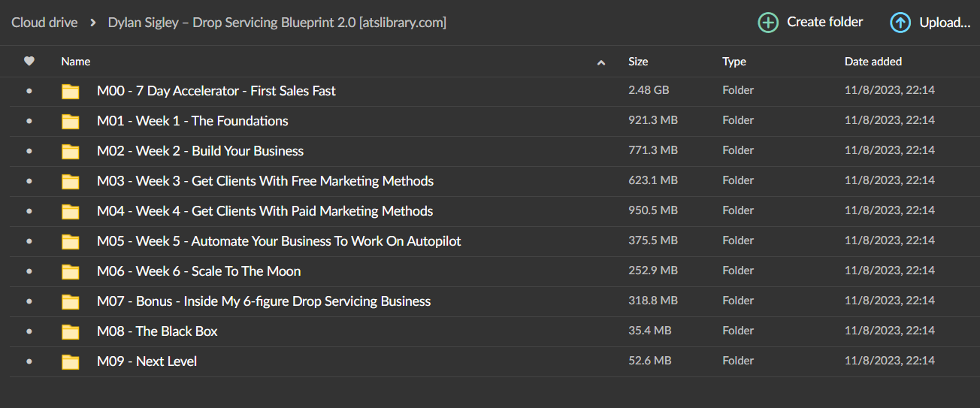Click the date added for M06 - Scale To The Moon
Screen dimensions: 980x408
[x=890, y=270]
